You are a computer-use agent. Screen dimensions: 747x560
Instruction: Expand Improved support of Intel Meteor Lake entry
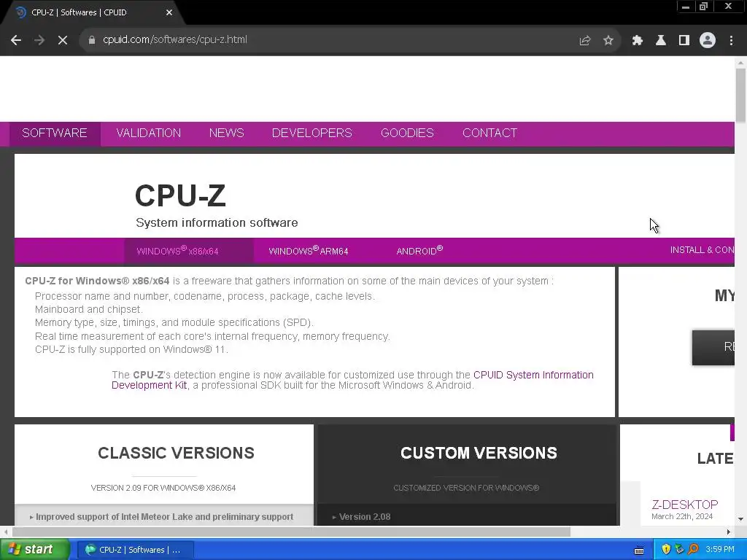164,517
